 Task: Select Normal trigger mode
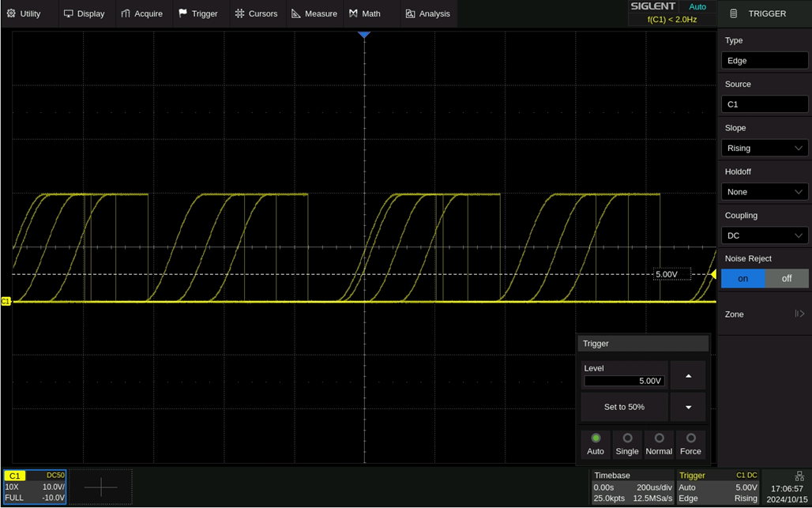[659, 444]
